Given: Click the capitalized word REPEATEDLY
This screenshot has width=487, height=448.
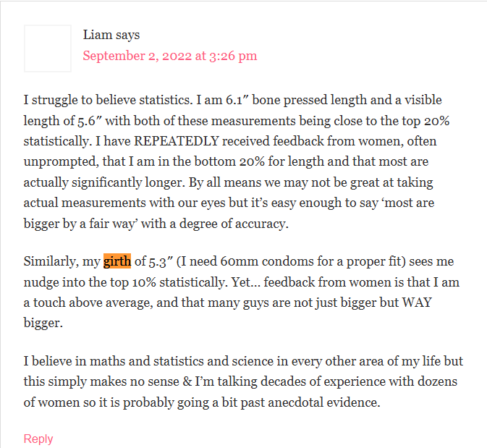Looking at the screenshot, I should [177, 141].
